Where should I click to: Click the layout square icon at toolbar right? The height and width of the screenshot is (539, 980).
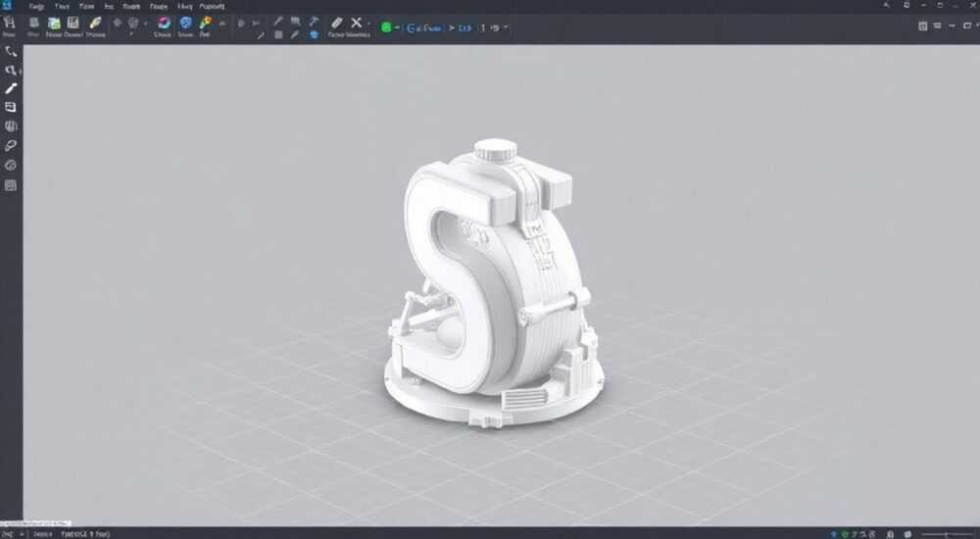coord(922,26)
